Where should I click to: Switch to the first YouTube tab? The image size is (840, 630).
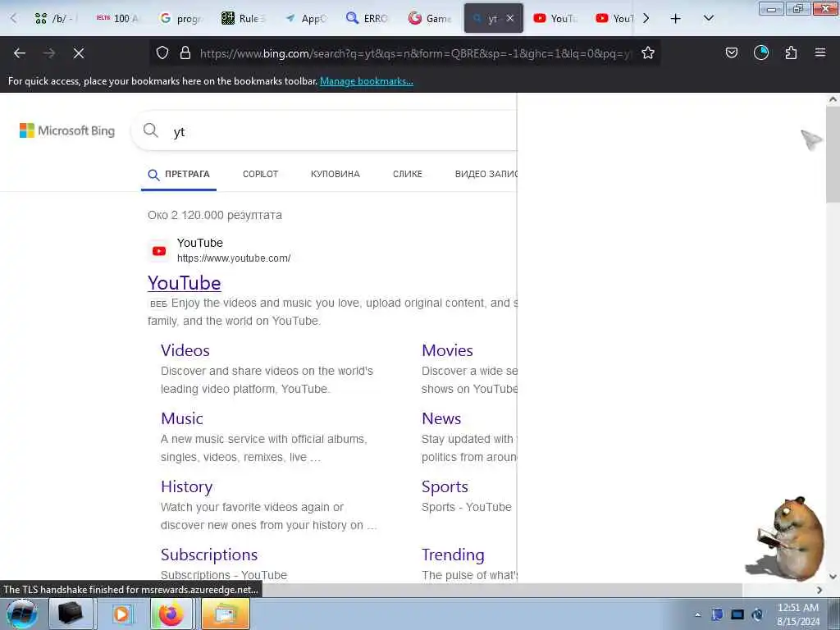[x=555, y=18]
